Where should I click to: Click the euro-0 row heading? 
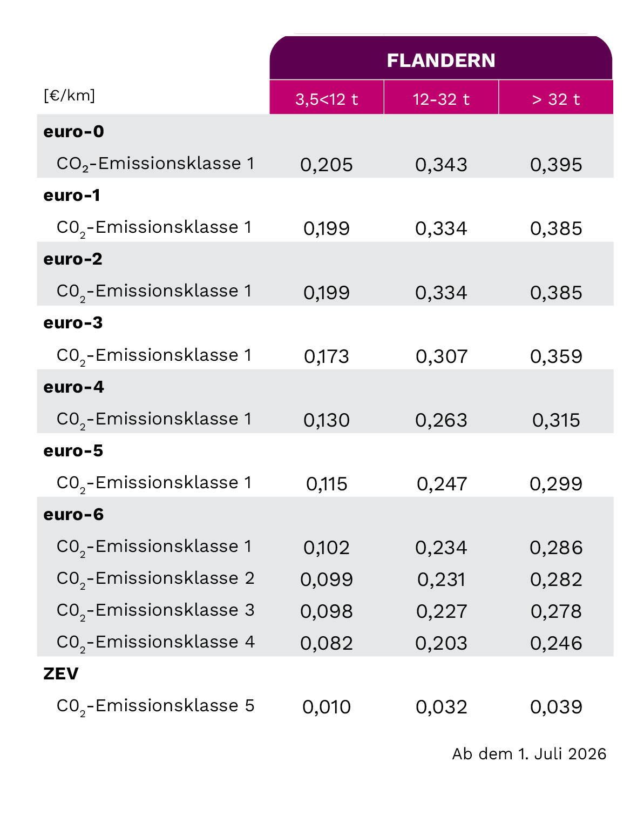73,131
